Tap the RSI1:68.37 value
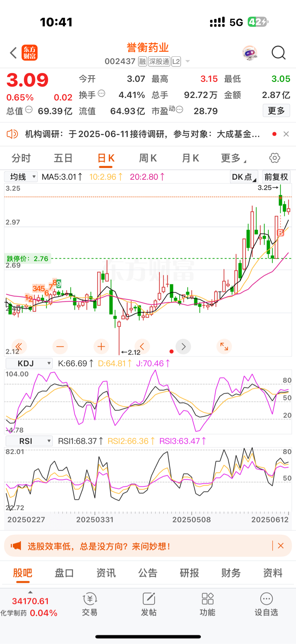 tap(81, 441)
